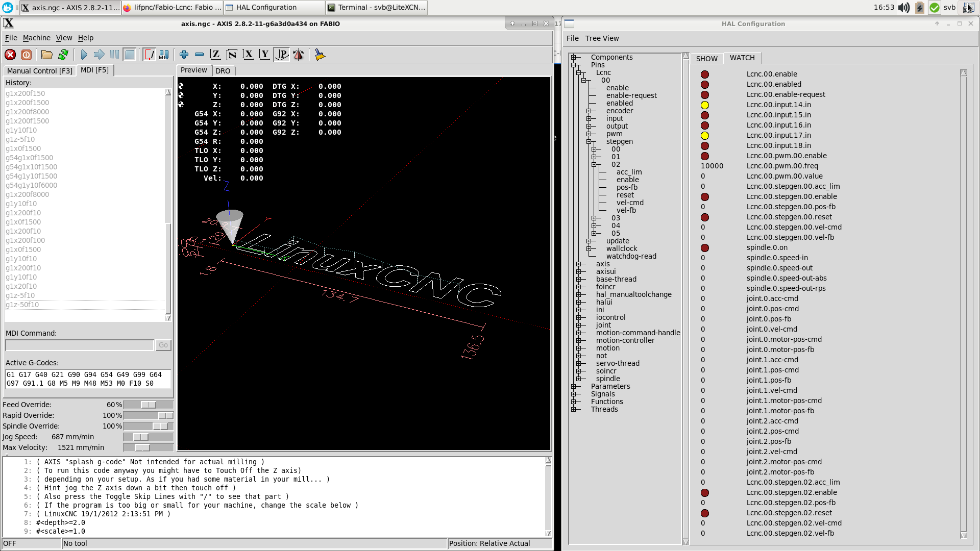Set Z top-down view

click(x=215, y=55)
